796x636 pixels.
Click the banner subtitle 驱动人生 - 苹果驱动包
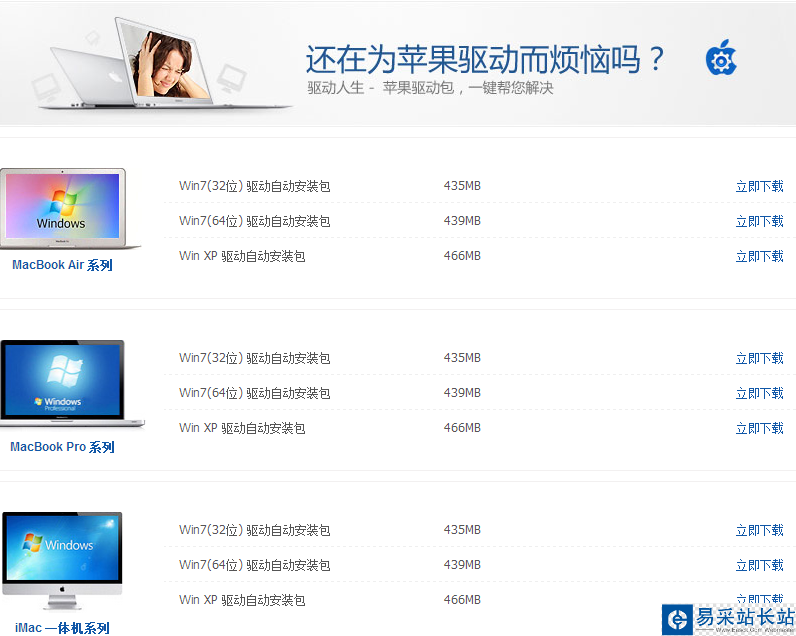430,88
